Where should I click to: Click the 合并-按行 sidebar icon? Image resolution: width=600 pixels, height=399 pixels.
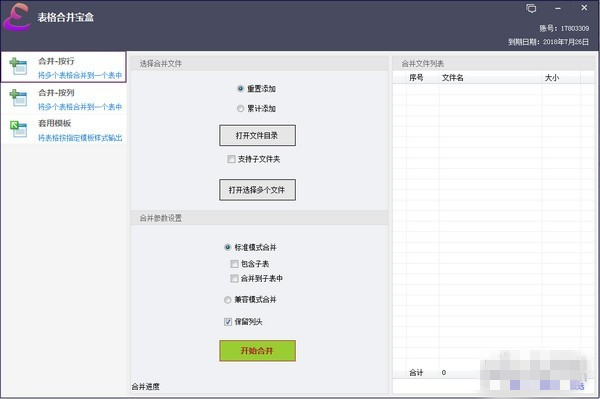pyautogui.click(x=18, y=66)
